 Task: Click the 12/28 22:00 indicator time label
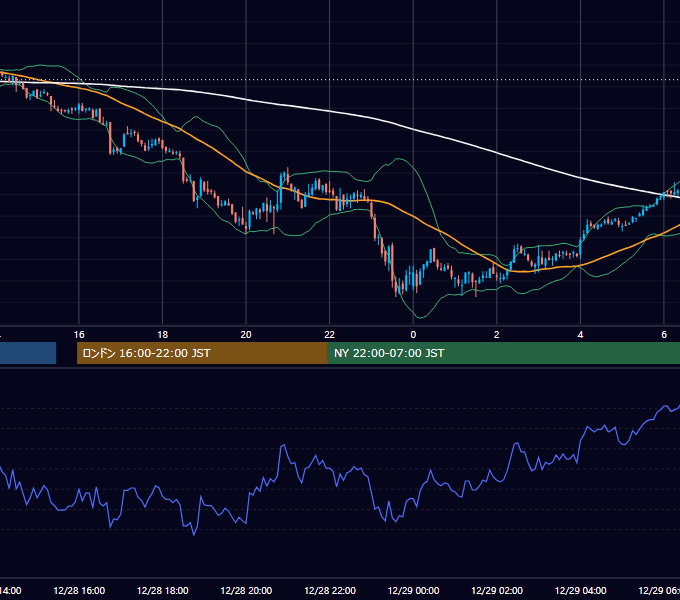[x=330, y=591]
